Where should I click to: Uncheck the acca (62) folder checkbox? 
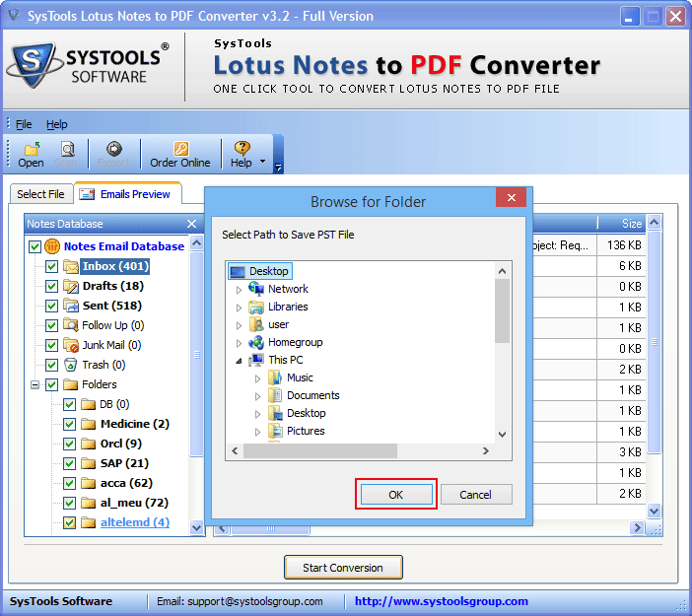(x=69, y=483)
